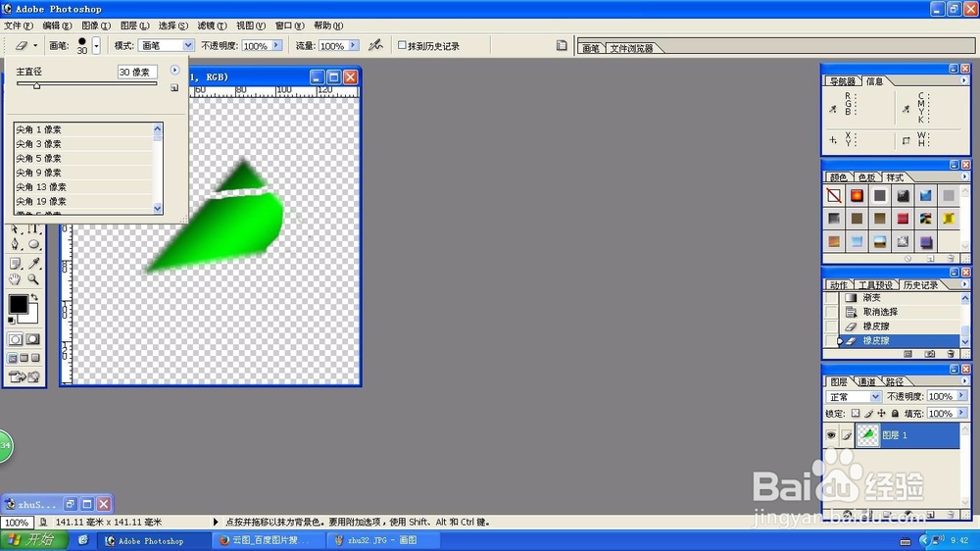The image size is (980, 551).
Task: Choose brush preset 尖角 13 像素
Action: click(x=83, y=186)
